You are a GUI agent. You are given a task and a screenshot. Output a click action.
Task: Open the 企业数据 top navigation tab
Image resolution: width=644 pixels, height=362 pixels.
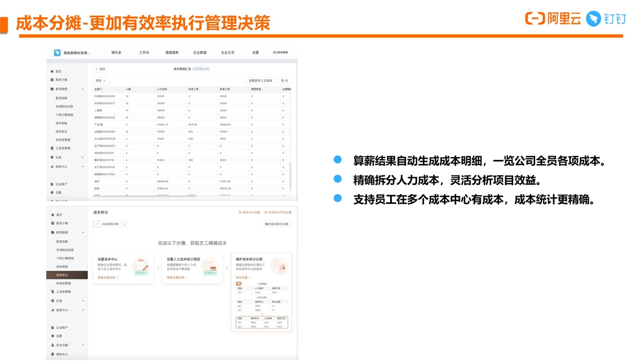coord(200,53)
